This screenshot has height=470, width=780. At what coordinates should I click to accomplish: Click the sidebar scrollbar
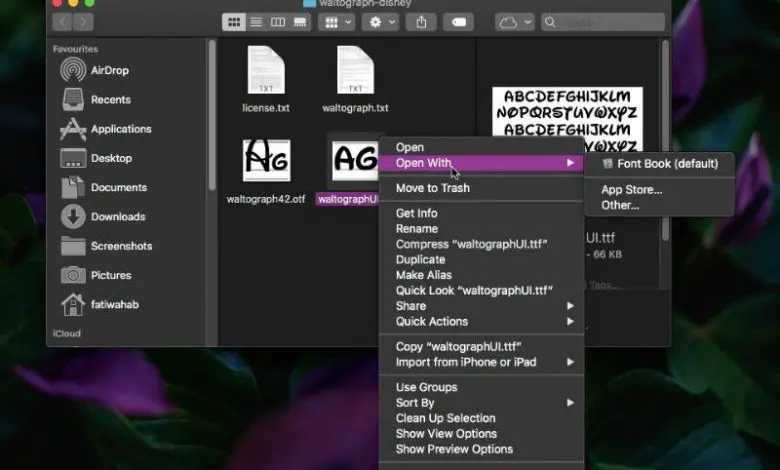point(212,115)
